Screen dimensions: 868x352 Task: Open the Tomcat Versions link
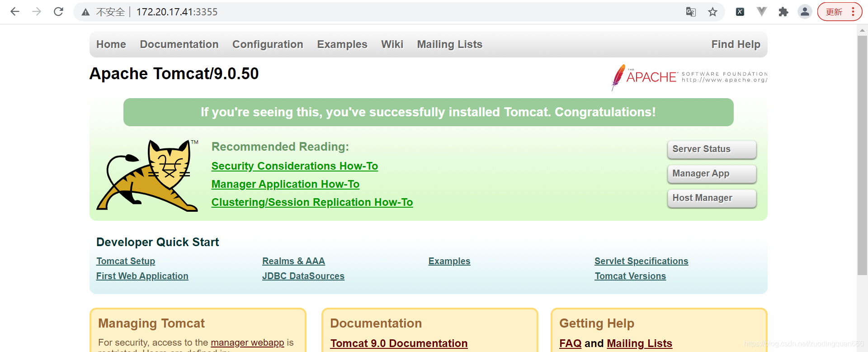coord(630,276)
